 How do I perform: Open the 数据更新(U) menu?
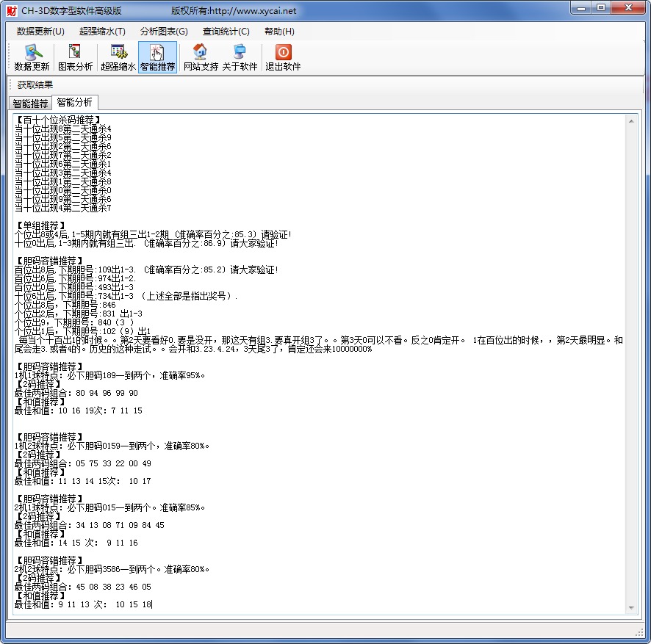40,32
